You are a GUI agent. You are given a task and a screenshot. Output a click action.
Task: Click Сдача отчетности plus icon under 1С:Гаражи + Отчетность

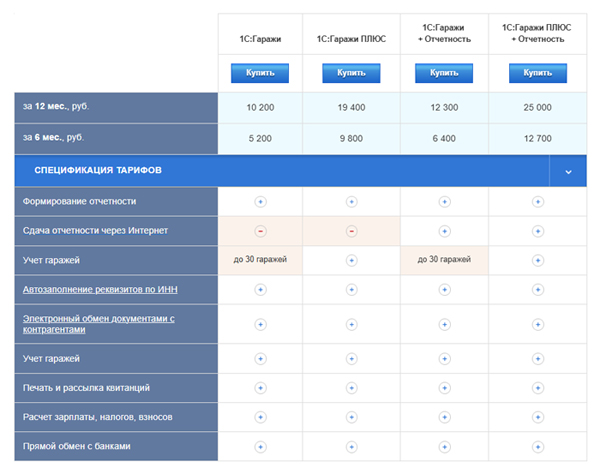click(x=444, y=231)
